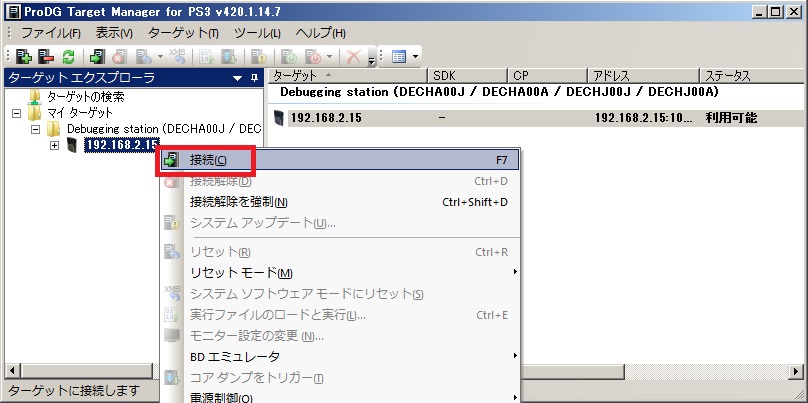The width and height of the screenshot is (808, 403).
Task: Refresh targets with the green arrows icon
Action: [68, 57]
